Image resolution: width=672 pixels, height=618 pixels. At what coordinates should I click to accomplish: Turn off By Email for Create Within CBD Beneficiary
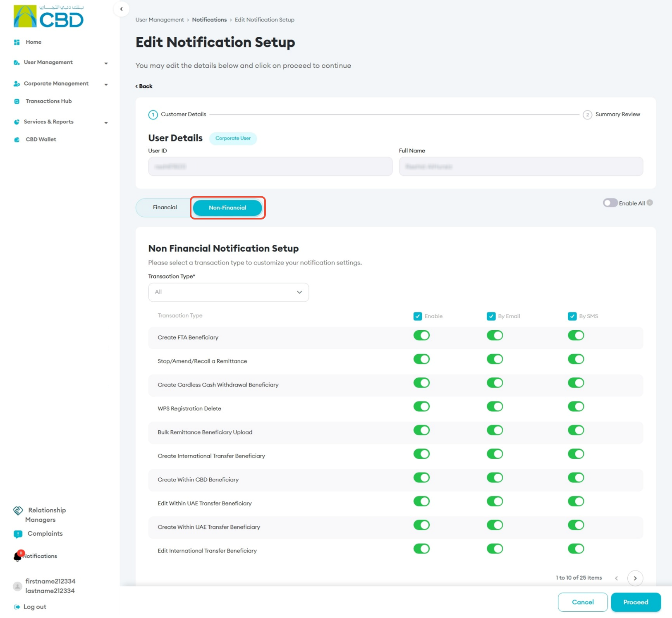pyautogui.click(x=495, y=477)
